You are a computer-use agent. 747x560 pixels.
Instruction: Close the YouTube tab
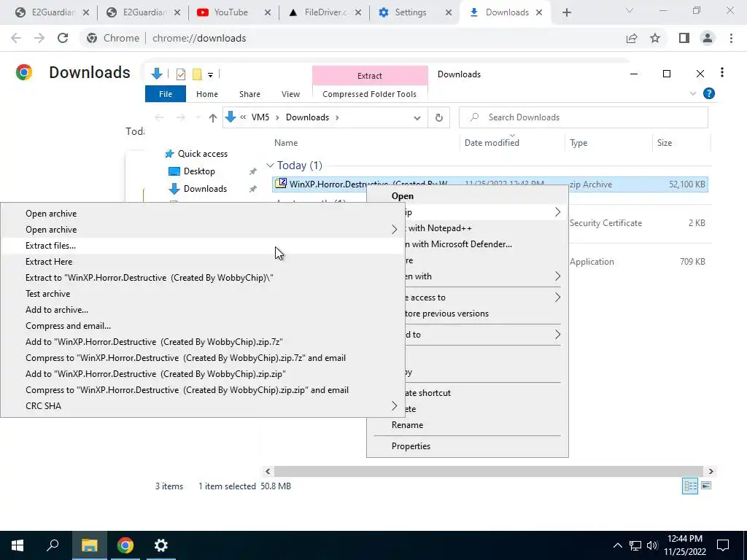(x=268, y=13)
